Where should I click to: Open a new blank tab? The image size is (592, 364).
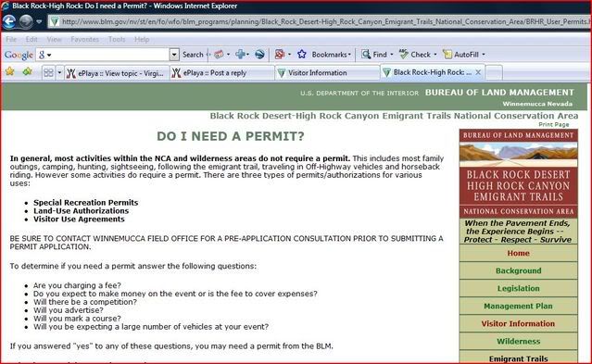pyautogui.click(x=494, y=72)
